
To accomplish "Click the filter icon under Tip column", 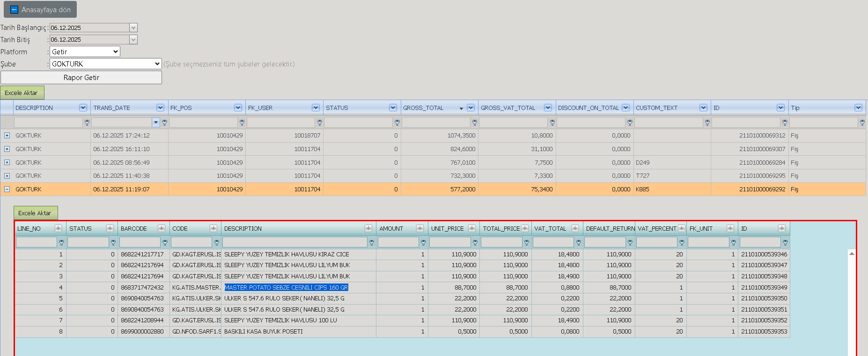I will [x=862, y=123].
